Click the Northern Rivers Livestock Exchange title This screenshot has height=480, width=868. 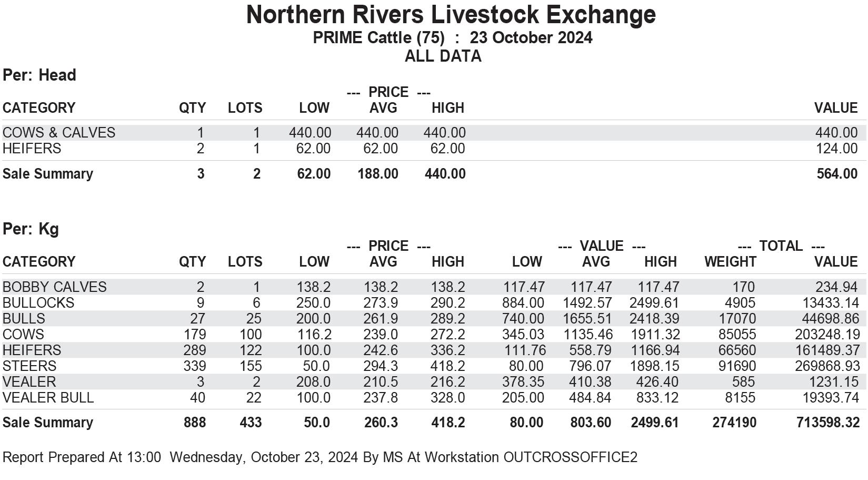[451, 15]
